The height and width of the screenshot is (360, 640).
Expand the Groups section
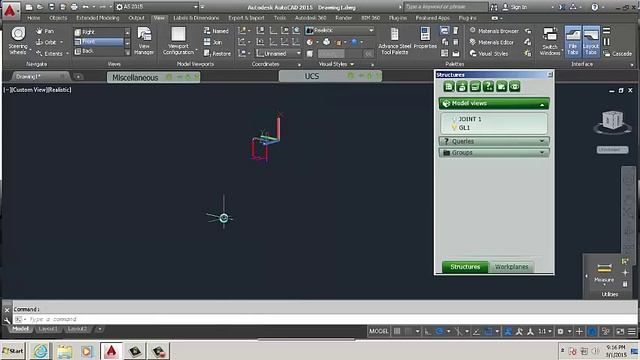pos(542,153)
